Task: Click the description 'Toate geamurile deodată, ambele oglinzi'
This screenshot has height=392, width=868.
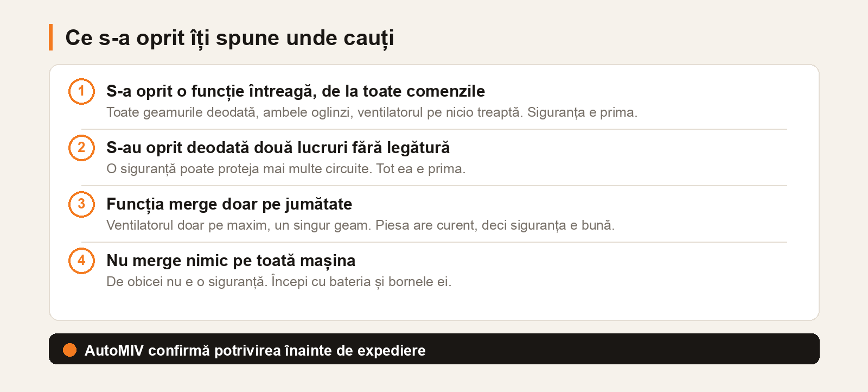Action: 372,112
